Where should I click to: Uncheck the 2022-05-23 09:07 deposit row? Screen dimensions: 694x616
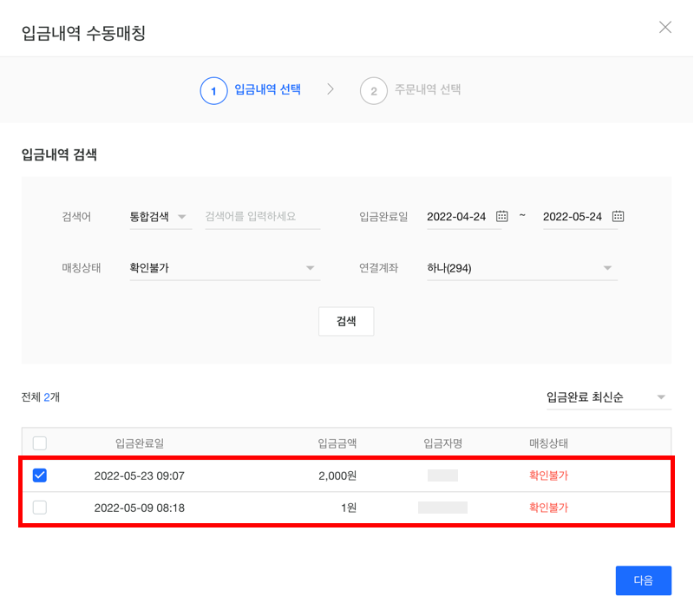click(40, 475)
